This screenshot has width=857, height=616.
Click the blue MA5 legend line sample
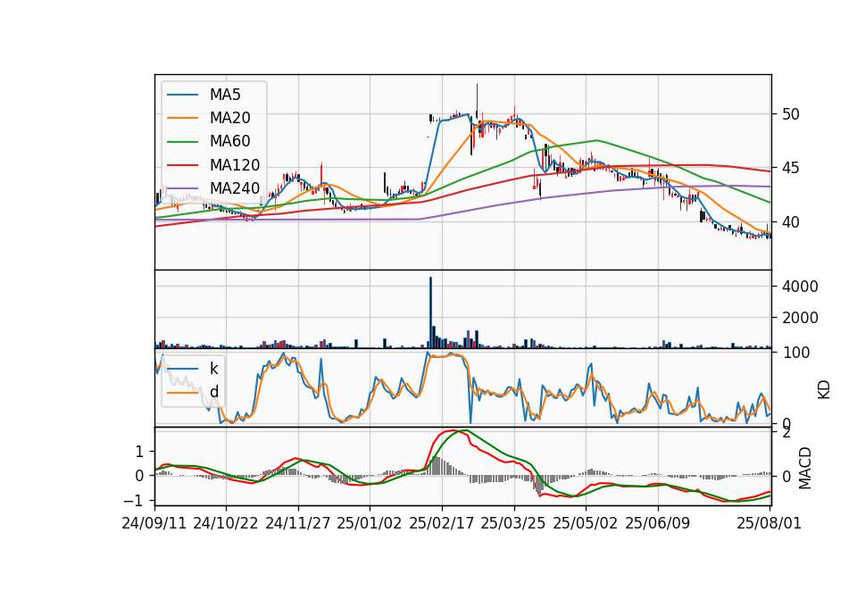[182, 96]
